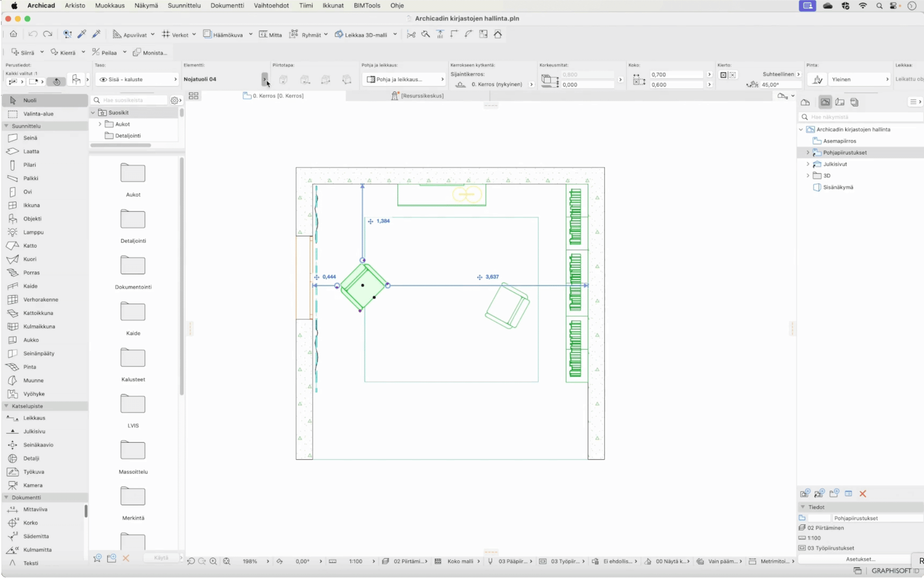The width and height of the screenshot is (924, 578).
Task: Toggle the Häämökuva trace reference button
Action: [x=223, y=34]
